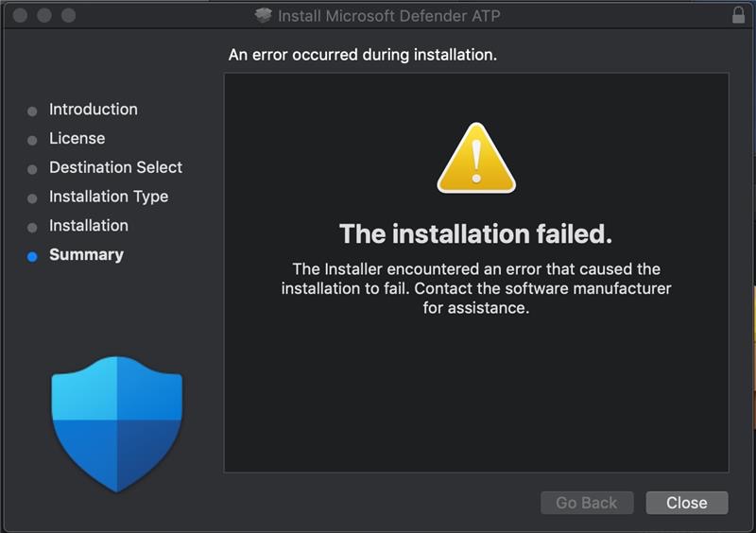Click the gray bullet beside Installation Type
This screenshot has width=756, height=533.
tap(32, 198)
